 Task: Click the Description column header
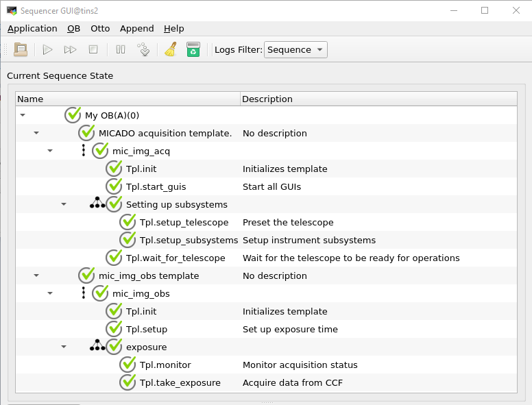(x=267, y=99)
